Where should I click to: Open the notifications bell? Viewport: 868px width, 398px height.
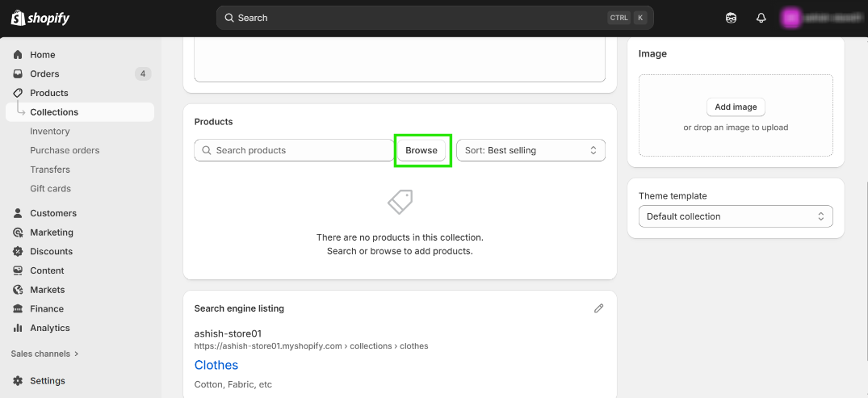[x=761, y=18]
